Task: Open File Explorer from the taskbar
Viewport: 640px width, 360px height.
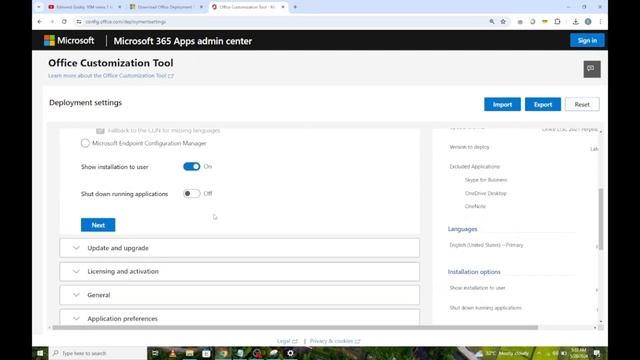Action: coord(189,353)
